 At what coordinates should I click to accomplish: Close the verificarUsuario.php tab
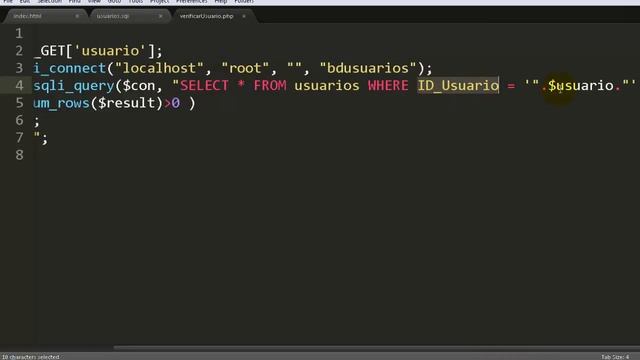[244, 16]
